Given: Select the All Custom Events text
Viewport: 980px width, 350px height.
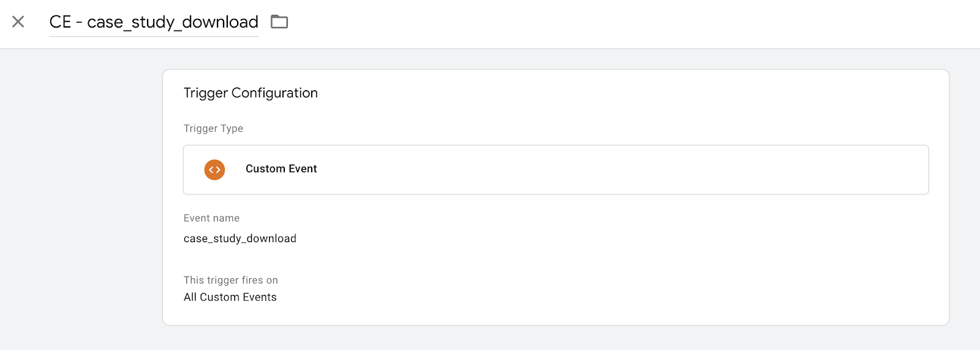Looking at the screenshot, I should [x=230, y=297].
